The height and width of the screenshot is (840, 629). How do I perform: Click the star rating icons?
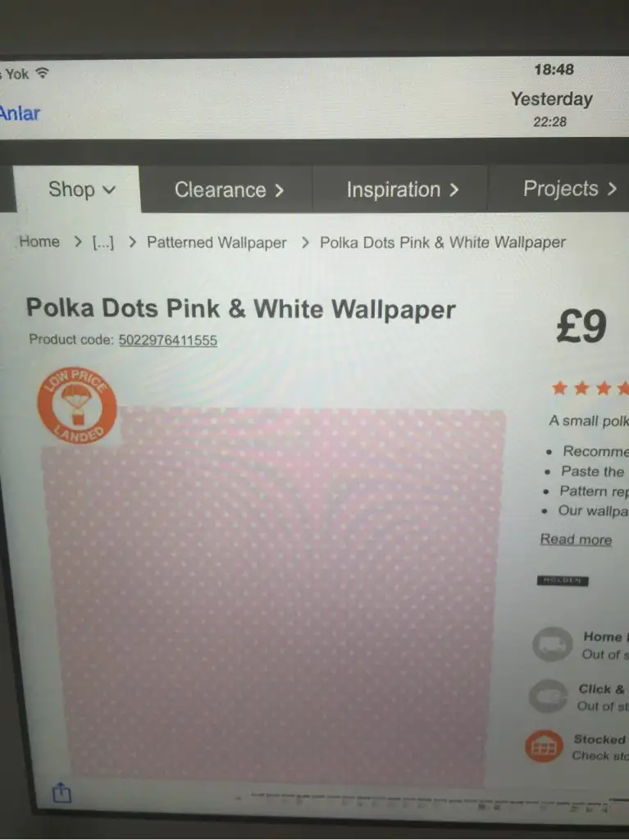[x=590, y=388]
